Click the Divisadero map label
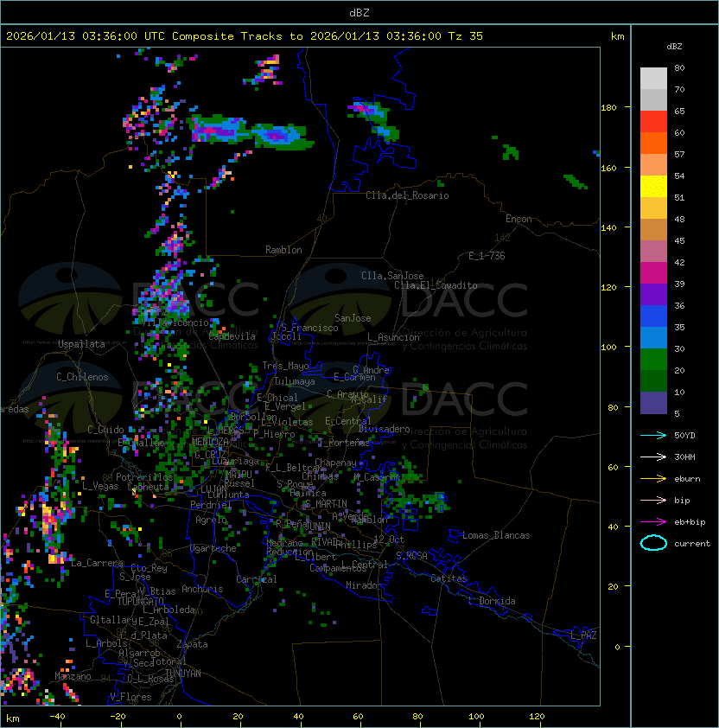Viewport: 719px width, 728px height. (x=384, y=429)
